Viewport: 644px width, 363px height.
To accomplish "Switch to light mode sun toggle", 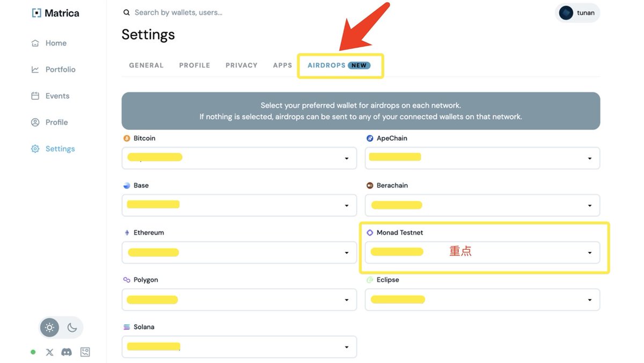I will coord(50,327).
